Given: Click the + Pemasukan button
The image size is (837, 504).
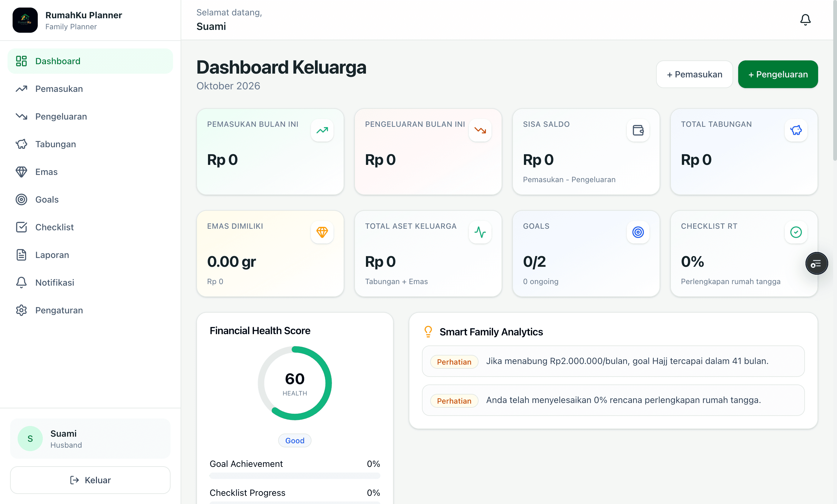Looking at the screenshot, I should (x=694, y=74).
